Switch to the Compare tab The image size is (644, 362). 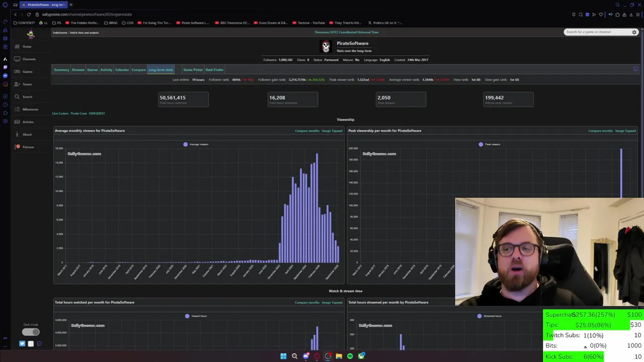(x=138, y=70)
